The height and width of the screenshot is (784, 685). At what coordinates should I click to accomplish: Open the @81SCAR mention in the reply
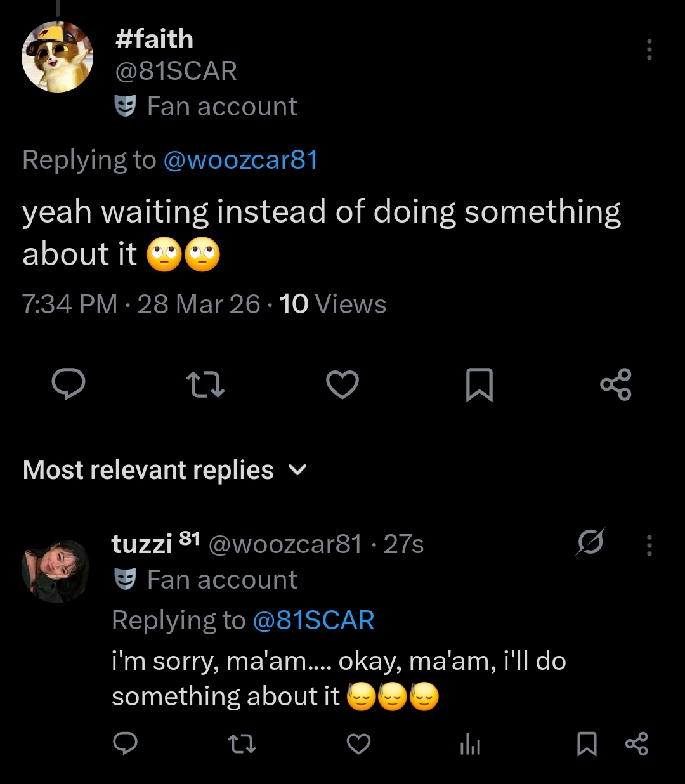tap(313, 620)
